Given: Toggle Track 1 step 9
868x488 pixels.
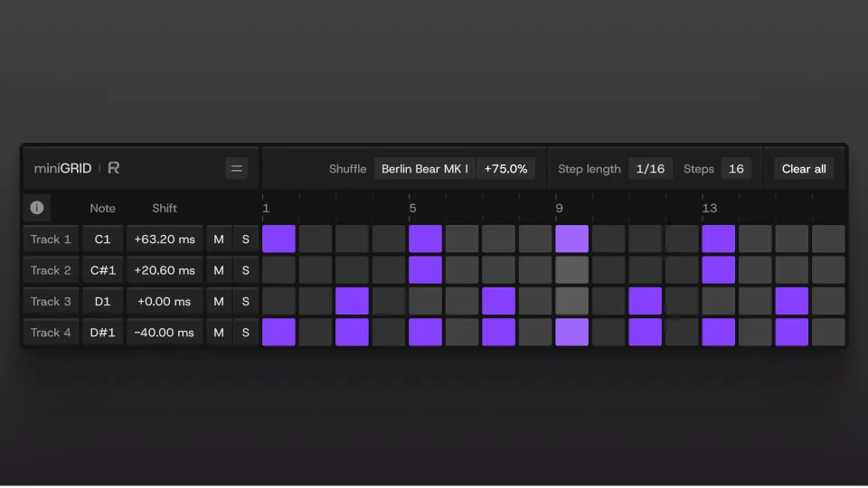Looking at the screenshot, I should click(x=571, y=239).
